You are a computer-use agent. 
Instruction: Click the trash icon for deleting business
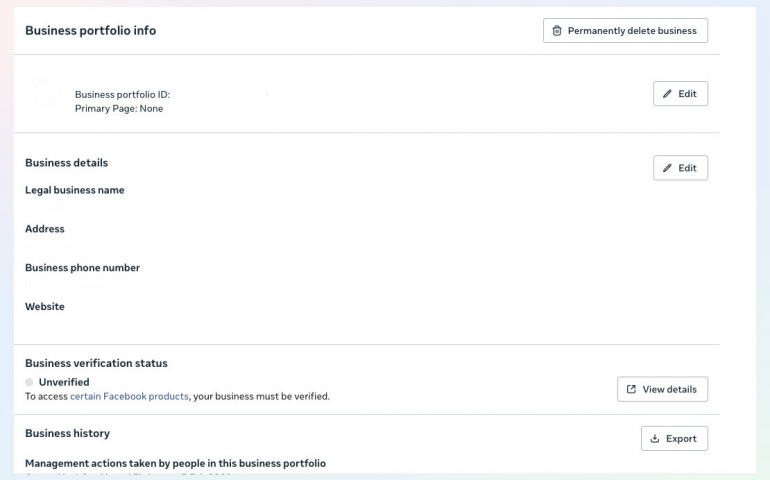click(x=557, y=31)
